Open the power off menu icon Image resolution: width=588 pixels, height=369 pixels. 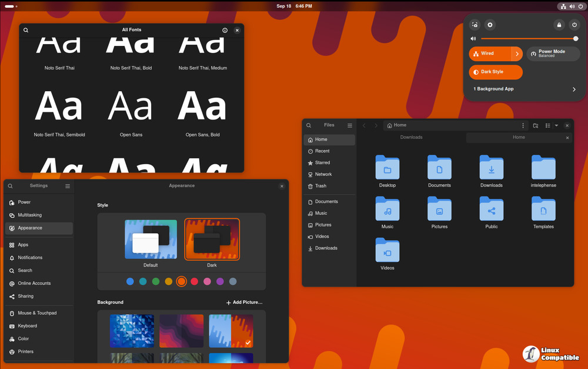click(x=574, y=25)
